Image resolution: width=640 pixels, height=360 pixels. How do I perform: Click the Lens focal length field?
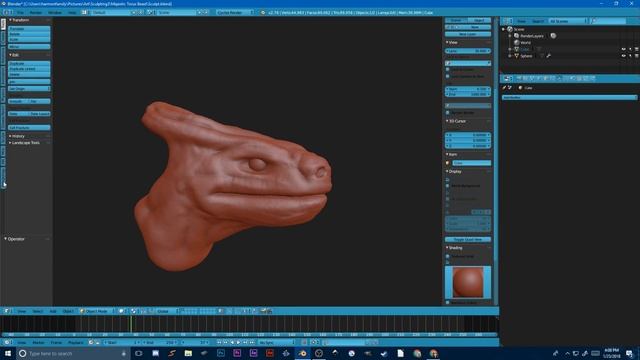point(468,51)
